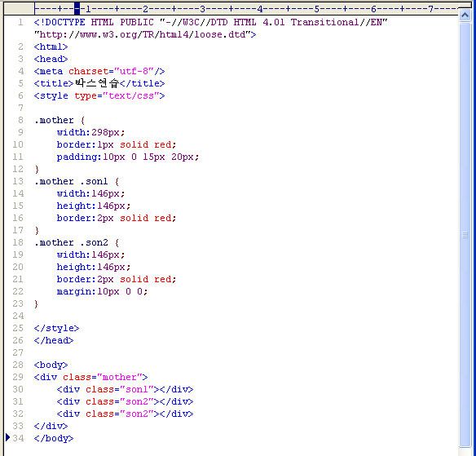Screen dimensions: 476x456
Task: Click the .mother .son1 selector line
Action: (77, 181)
